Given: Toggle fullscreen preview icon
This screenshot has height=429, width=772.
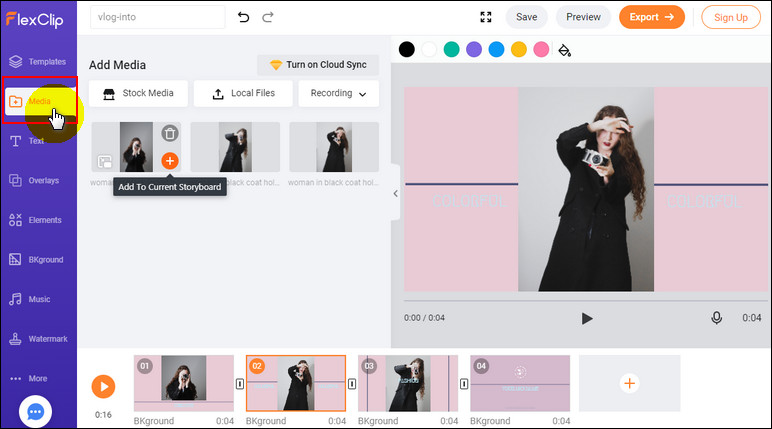Looking at the screenshot, I should (486, 17).
